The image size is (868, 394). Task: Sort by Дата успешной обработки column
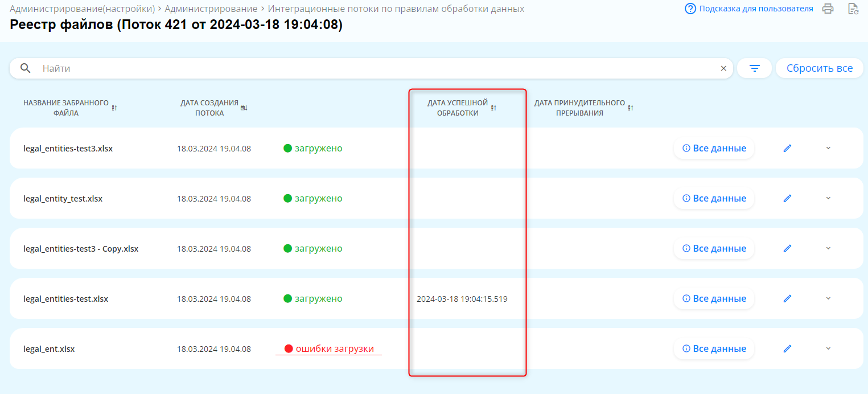pos(493,108)
